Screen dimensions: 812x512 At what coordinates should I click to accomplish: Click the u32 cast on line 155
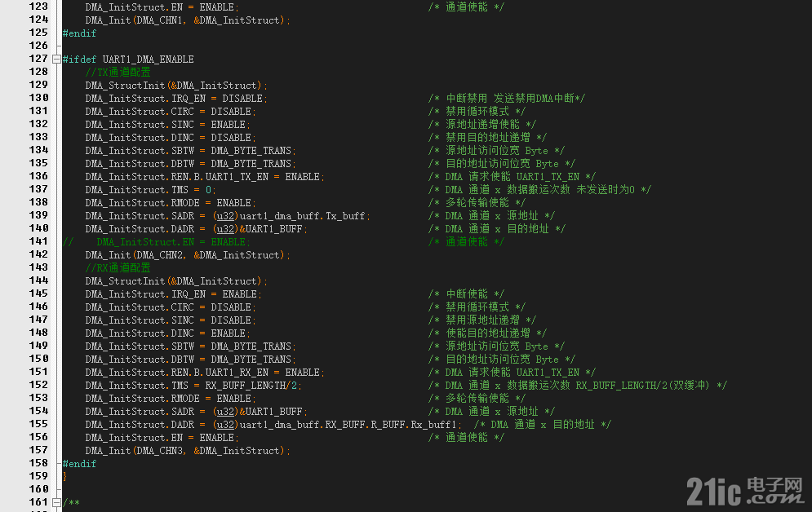(x=225, y=425)
